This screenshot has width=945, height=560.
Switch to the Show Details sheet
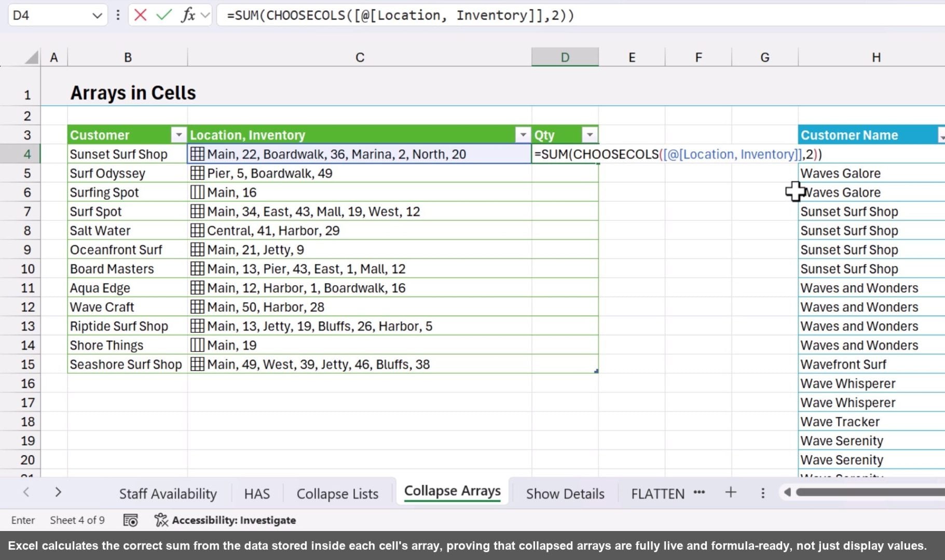[x=565, y=494]
